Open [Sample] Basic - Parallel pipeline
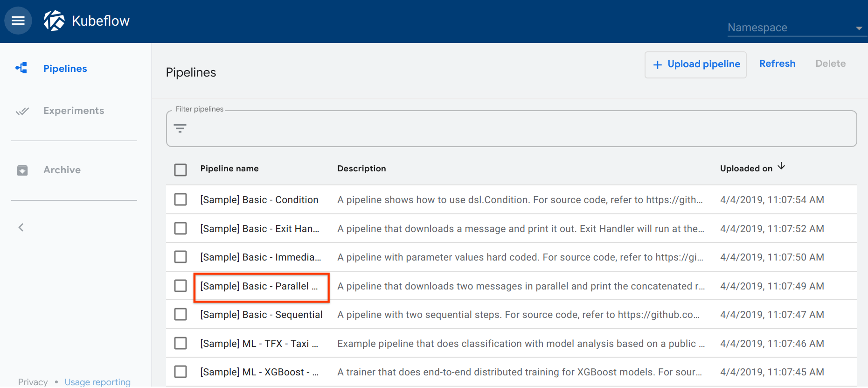Screen dimensions: 868x388 259,286
